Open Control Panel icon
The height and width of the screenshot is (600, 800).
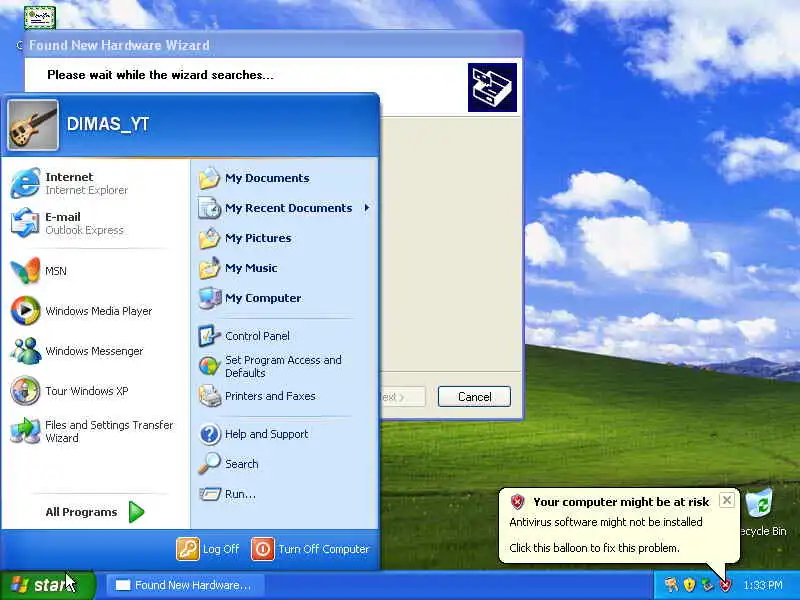point(209,336)
